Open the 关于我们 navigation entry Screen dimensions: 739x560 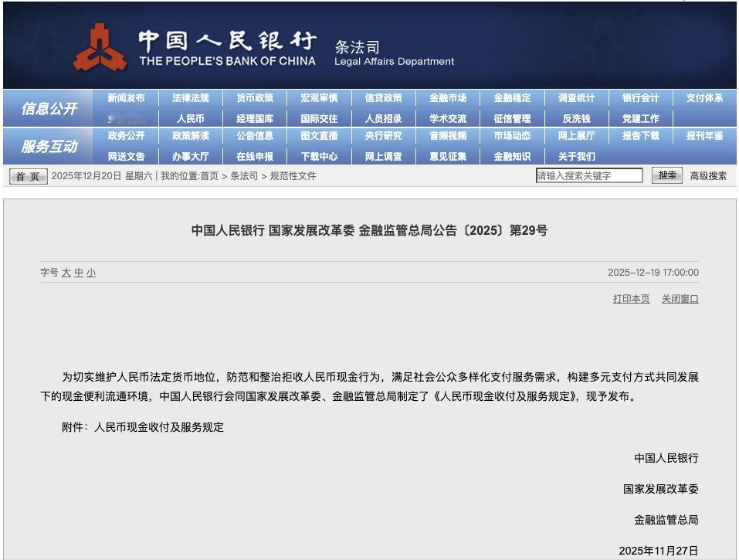576,156
